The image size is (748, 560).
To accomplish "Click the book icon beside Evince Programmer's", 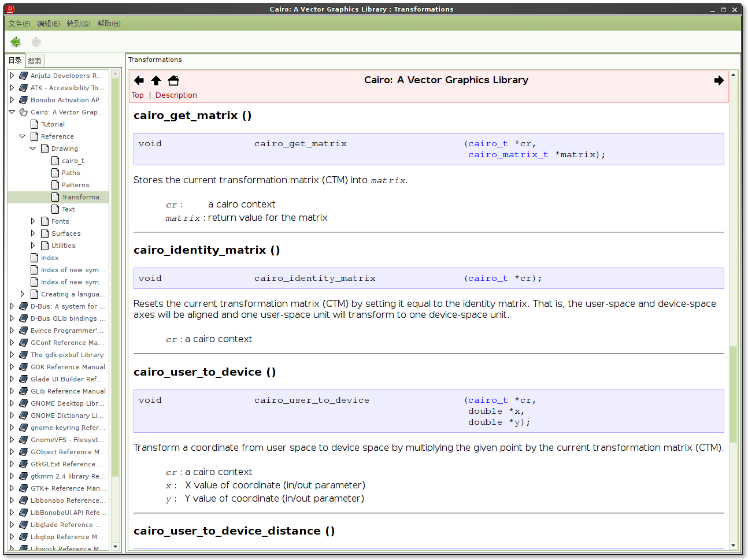I will pyautogui.click(x=23, y=331).
